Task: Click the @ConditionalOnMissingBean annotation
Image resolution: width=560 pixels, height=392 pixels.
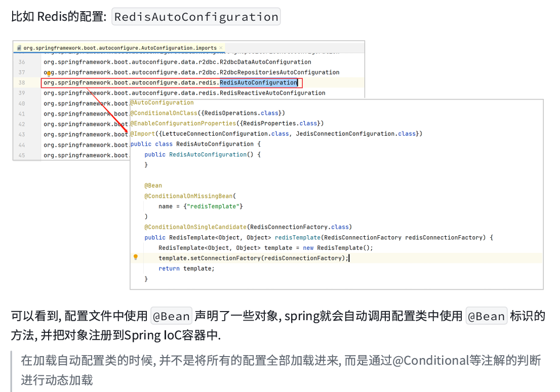Action: (x=188, y=196)
